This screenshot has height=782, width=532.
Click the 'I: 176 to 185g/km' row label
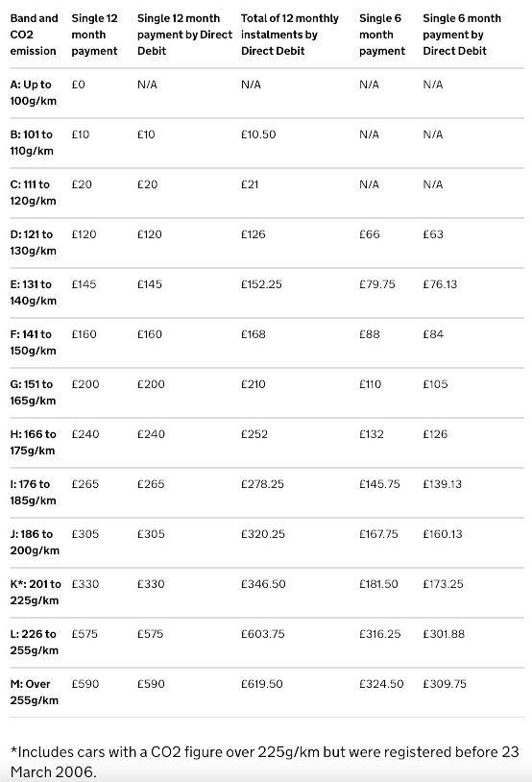[33, 492]
